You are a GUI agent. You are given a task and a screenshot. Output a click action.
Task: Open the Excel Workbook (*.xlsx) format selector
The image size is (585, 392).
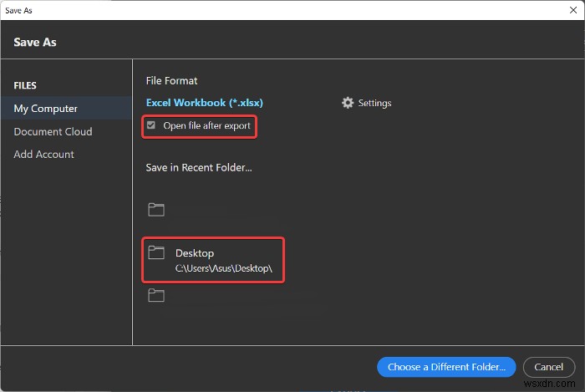point(205,103)
